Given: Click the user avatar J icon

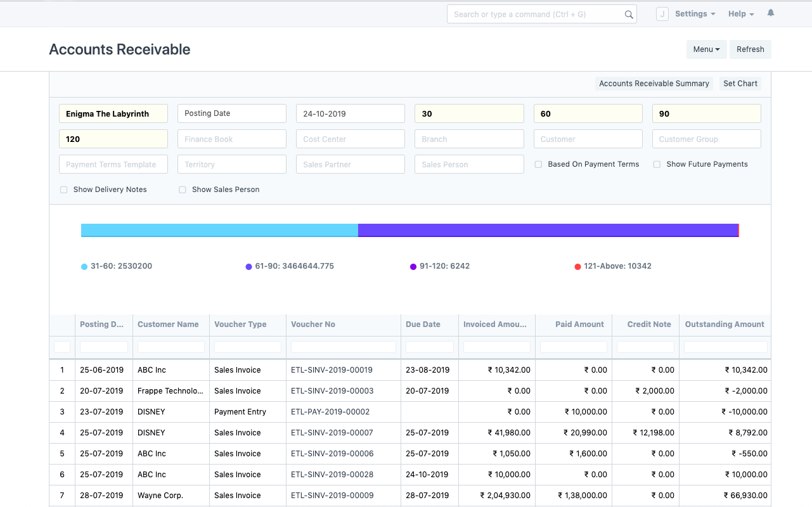Looking at the screenshot, I should [662, 14].
